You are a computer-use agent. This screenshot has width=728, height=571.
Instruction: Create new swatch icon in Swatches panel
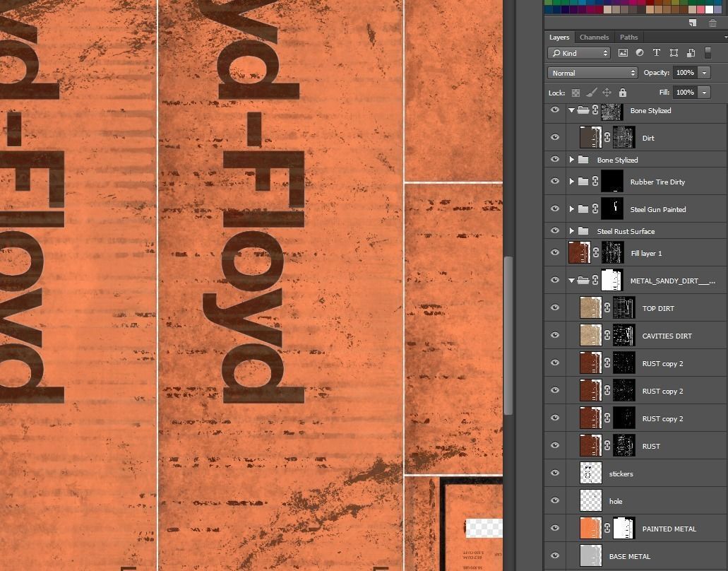click(x=692, y=23)
